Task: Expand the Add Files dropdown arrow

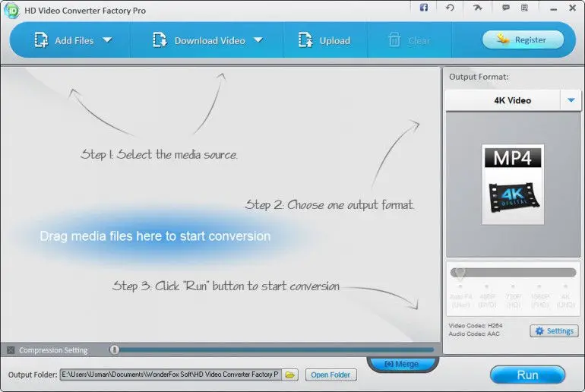Action: click(x=107, y=40)
